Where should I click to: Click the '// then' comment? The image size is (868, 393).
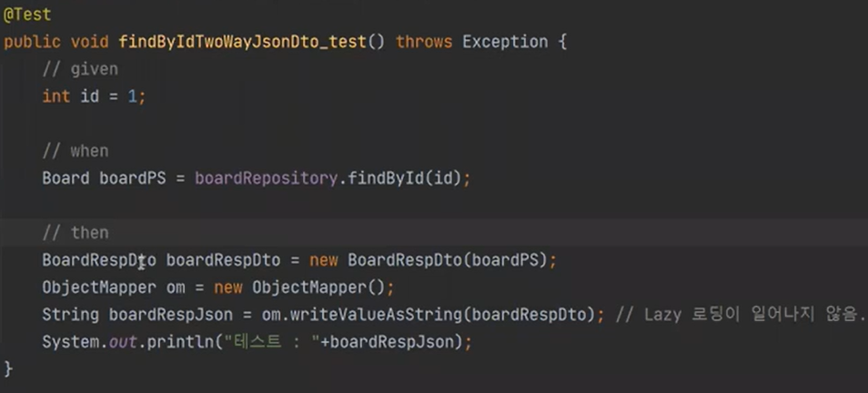[x=76, y=233]
